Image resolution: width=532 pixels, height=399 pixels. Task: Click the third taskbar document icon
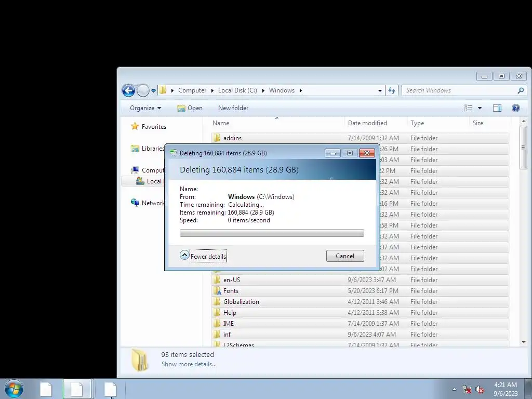coord(110,389)
